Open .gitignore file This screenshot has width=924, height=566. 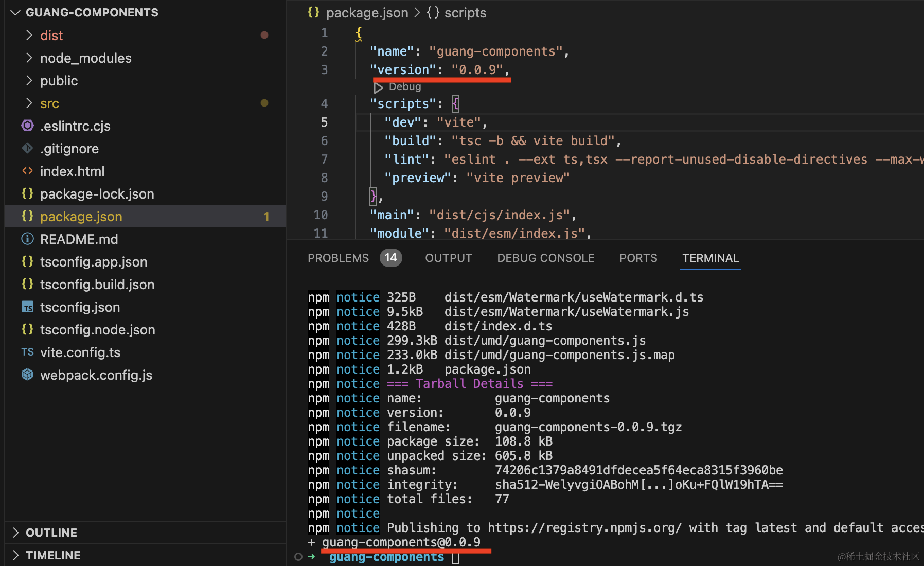click(x=69, y=149)
